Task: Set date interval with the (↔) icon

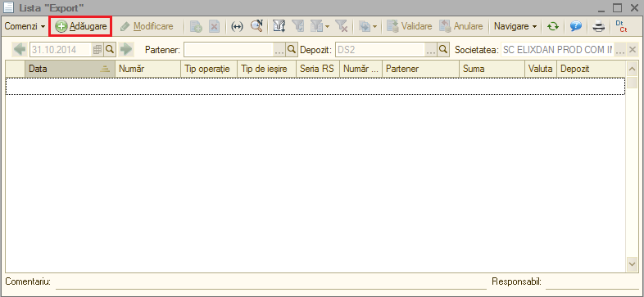Action: [237, 27]
